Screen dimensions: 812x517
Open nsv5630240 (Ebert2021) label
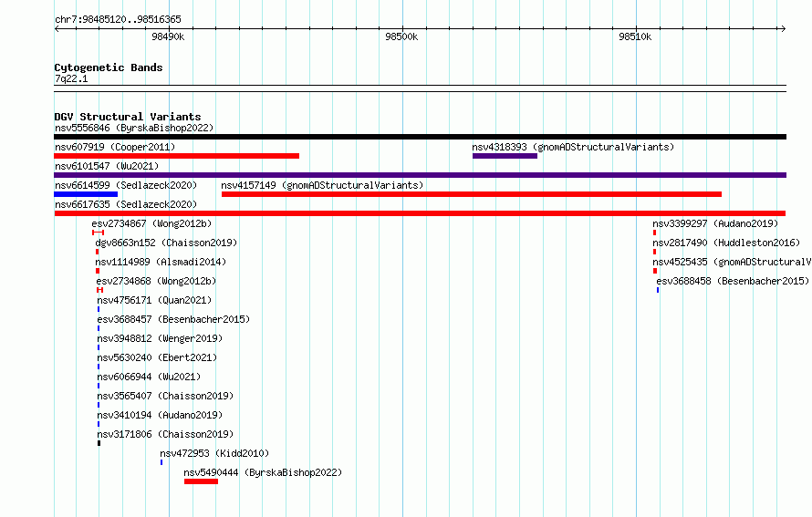tap(157, 357)
